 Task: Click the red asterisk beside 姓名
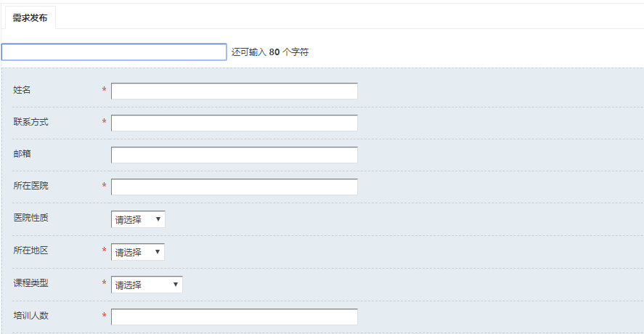[x=105, y=89]
